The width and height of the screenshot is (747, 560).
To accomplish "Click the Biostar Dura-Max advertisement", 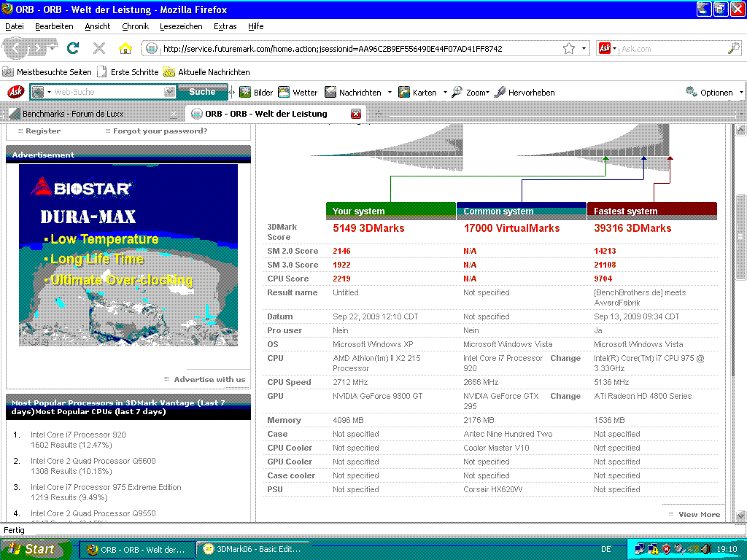I will [x=128, y=255].
